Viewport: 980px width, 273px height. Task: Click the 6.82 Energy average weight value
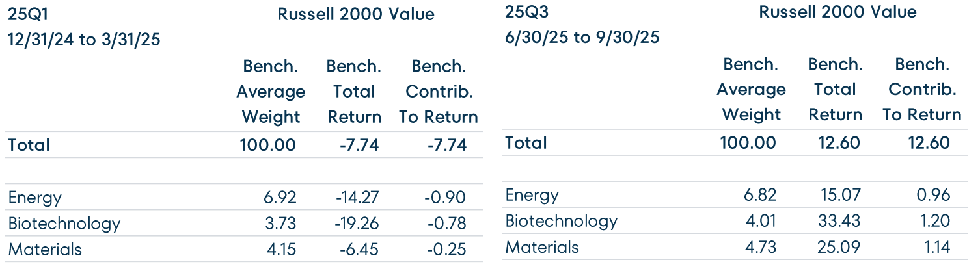click(x=760, y=195)
